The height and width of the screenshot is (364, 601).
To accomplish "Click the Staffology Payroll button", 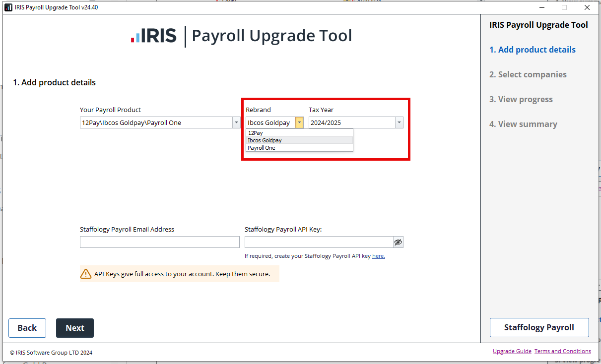I will [x=539, y=327].
